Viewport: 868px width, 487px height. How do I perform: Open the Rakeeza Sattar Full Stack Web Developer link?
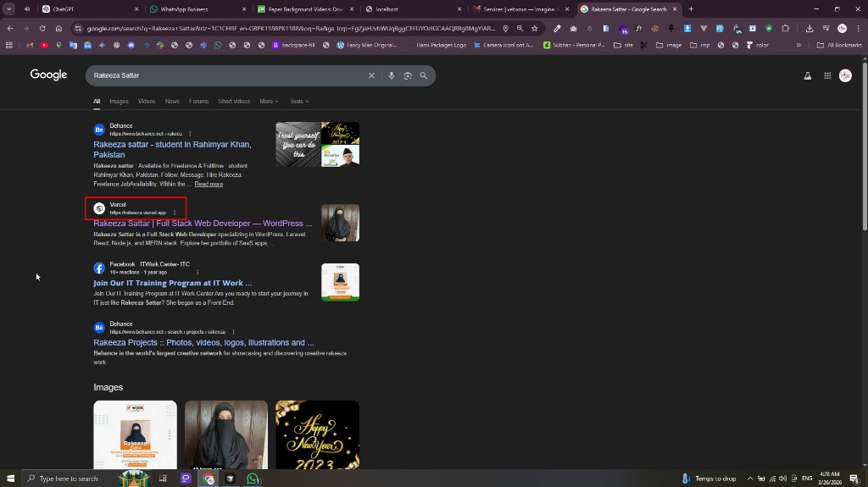click(x=203, y=224)
